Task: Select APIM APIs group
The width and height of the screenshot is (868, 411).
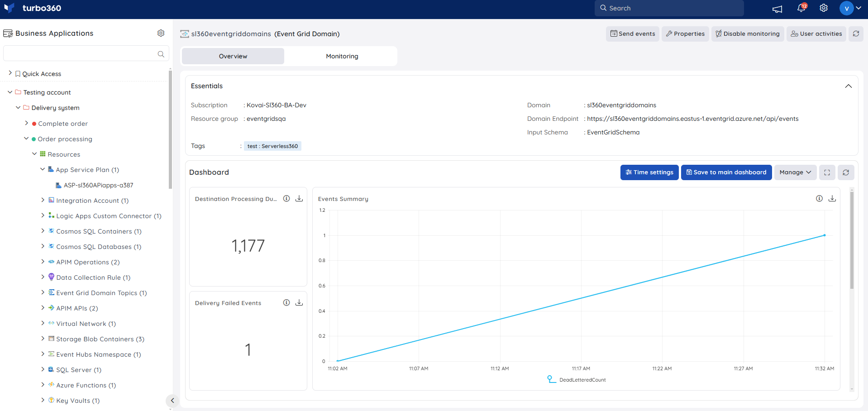Action: [77, 308]
